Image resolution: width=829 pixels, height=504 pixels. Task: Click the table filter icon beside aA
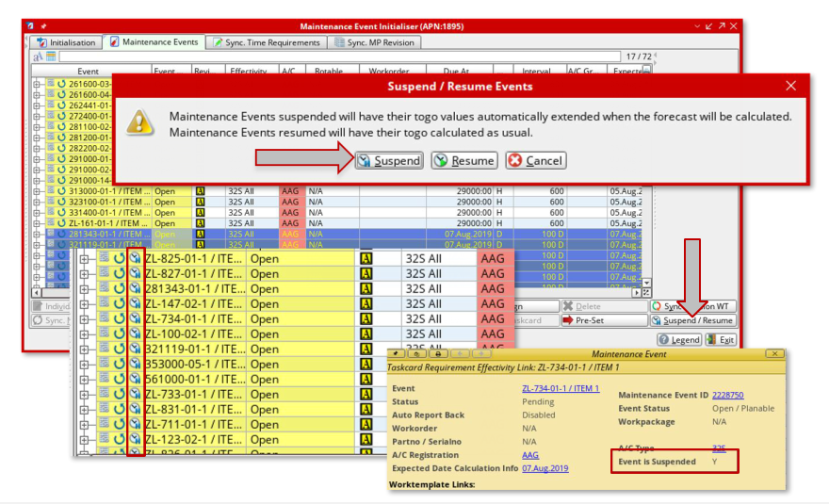click(x=51, y=57)
